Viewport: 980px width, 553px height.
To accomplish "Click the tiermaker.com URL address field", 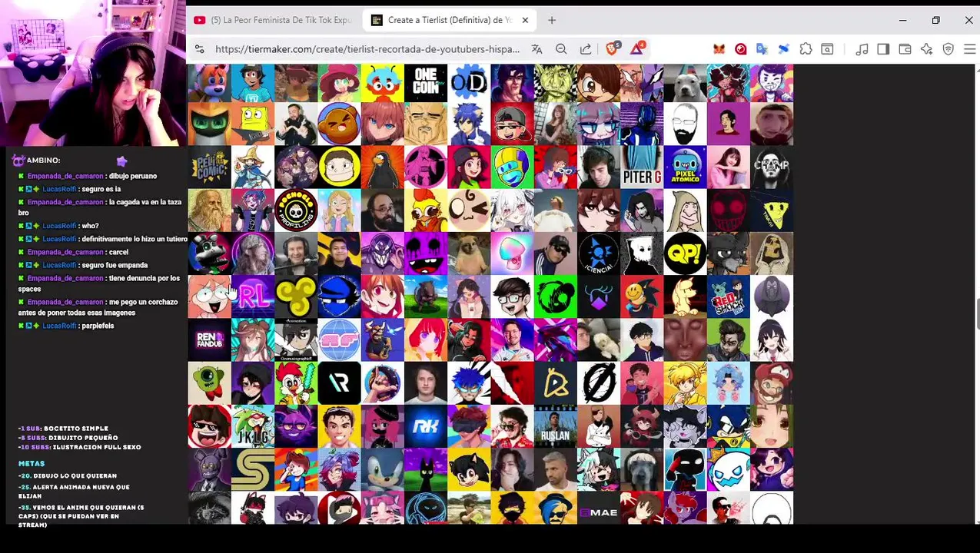I will (367, 49).
